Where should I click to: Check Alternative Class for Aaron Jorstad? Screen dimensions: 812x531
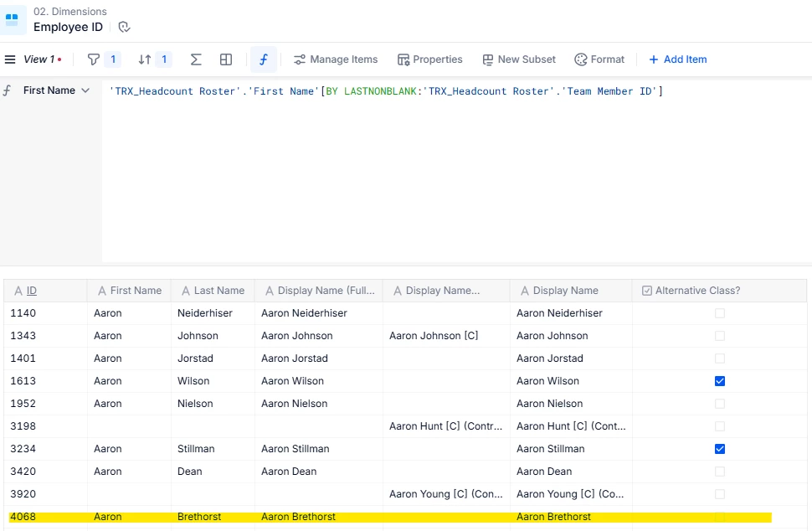[720, 358]
